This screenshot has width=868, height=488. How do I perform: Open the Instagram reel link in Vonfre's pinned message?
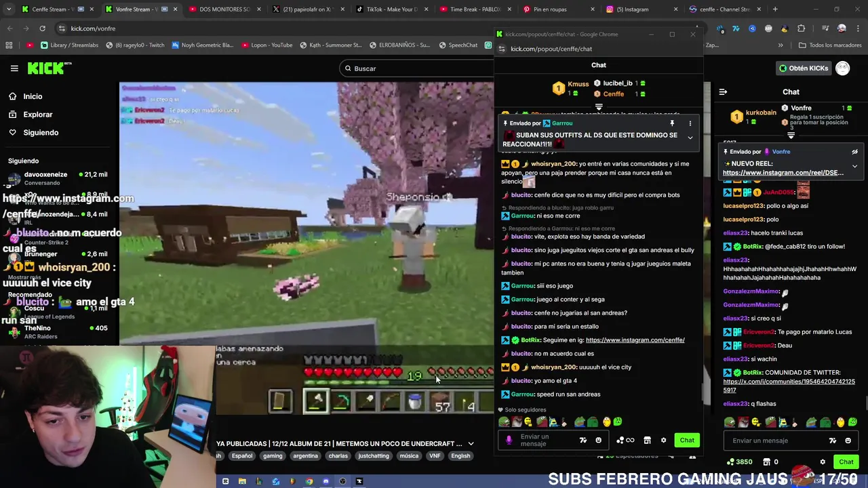click(783, 173)
